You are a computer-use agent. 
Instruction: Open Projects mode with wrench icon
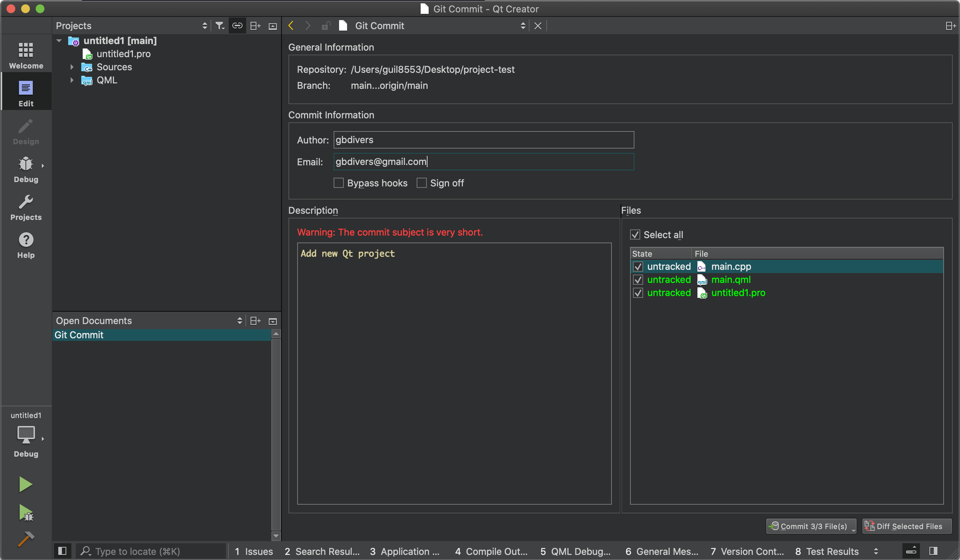tap(26, 206)
